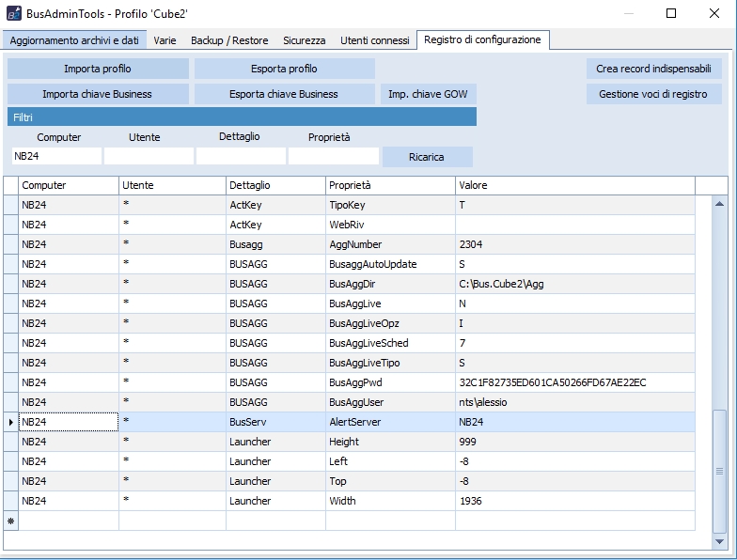Click the Importa profilo button
This screenshot has height=560, width=737.
pyautogui.click(x=98, y=69)
